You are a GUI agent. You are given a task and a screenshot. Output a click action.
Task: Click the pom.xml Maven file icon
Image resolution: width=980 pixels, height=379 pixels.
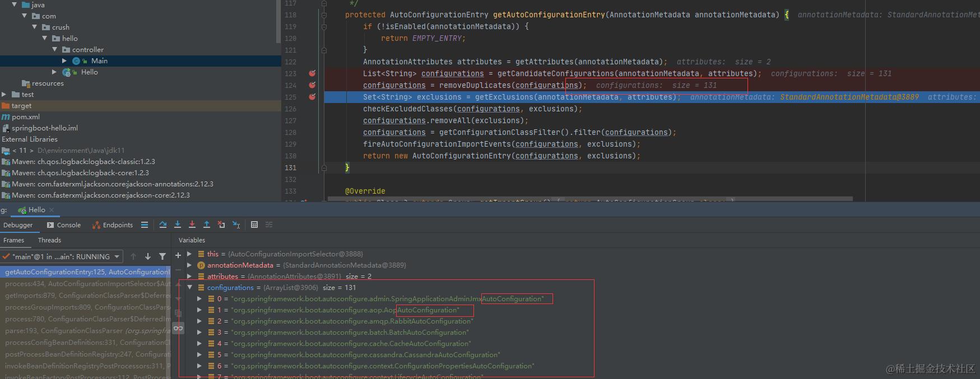click(x=6, y=116)
